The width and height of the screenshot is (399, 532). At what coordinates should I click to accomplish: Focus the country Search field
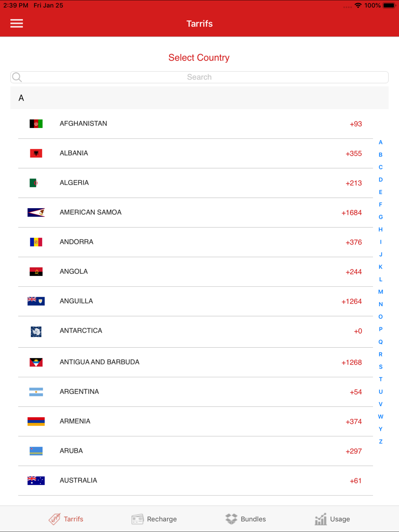point(199,77)
